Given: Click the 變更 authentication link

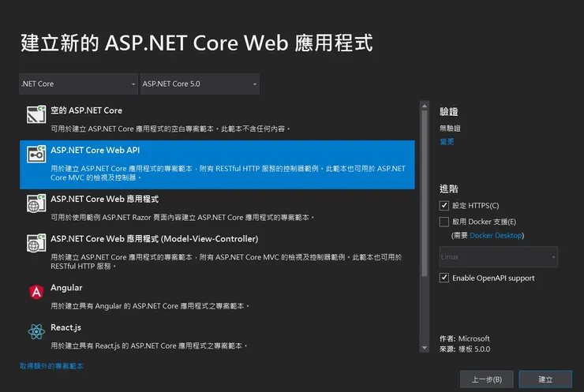Looking at the screenshot, I should click(447, 142).
